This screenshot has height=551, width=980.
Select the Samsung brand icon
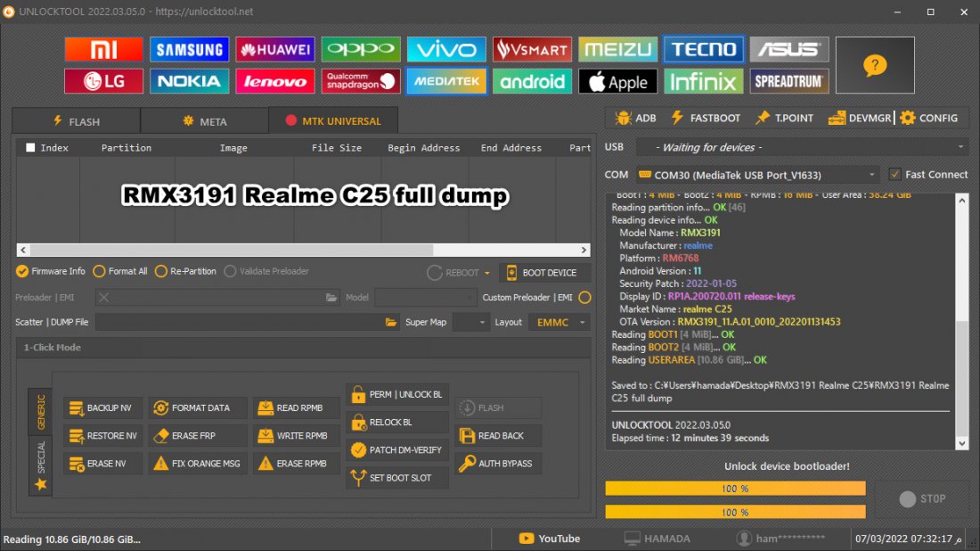pos(190,49)
